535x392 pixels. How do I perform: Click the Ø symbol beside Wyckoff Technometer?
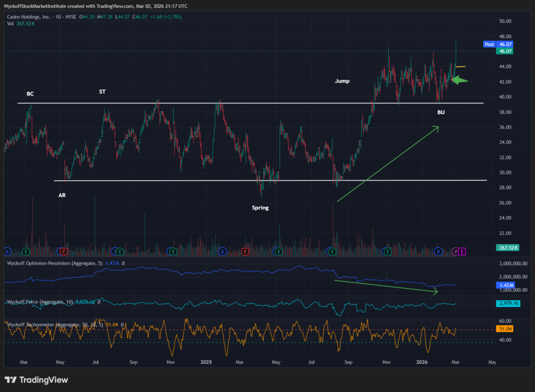click(x=123, y=325)
